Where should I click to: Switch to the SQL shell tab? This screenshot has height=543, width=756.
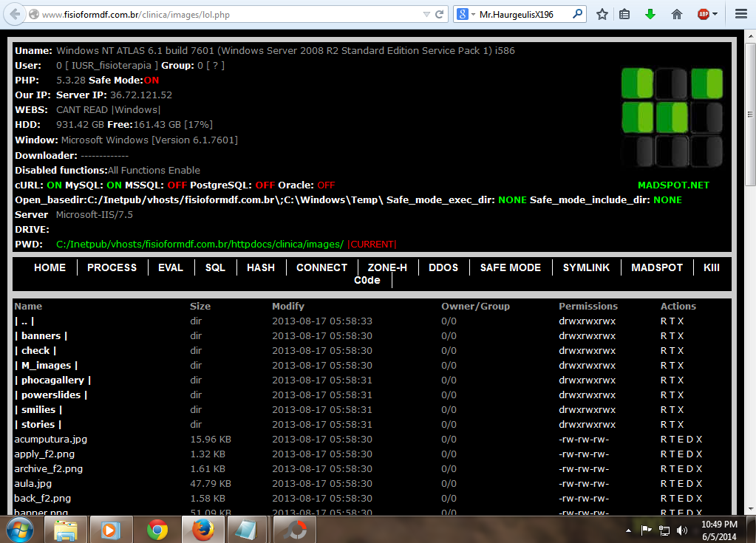click(x=214, y=267)
